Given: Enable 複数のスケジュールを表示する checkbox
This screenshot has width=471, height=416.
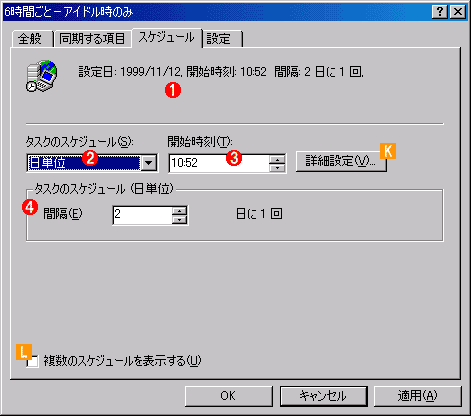Looking at the screenshot, I should click(x=33, y=361).
